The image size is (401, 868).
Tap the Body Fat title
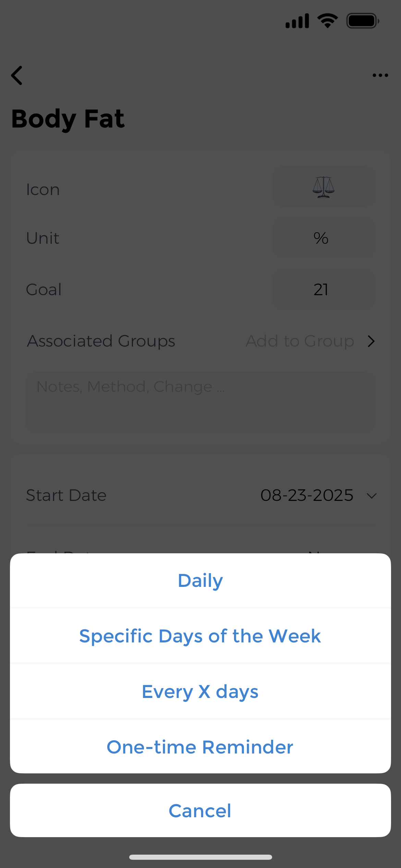[x=68, y=119]
